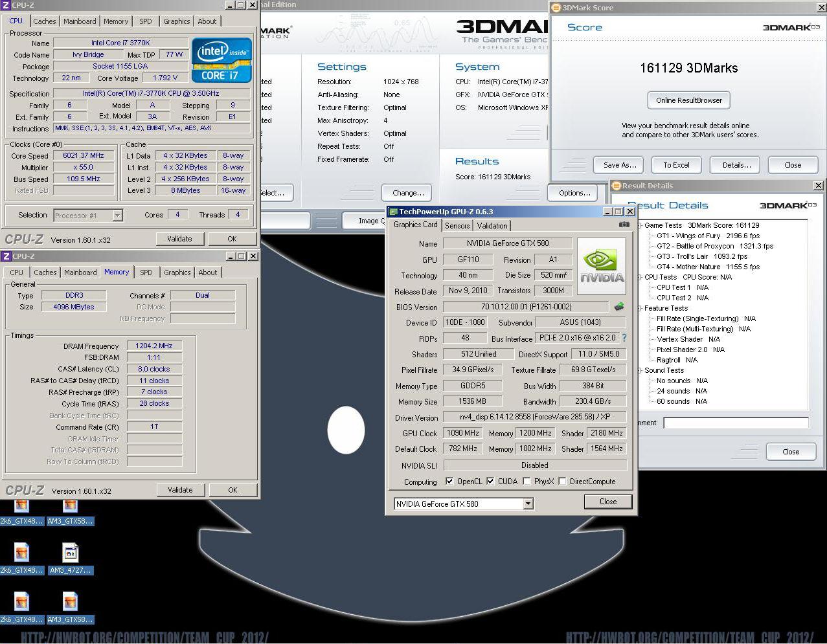Collapse the CPU Tests tree node
Screen dimensions: 827x644
point(639,277)
